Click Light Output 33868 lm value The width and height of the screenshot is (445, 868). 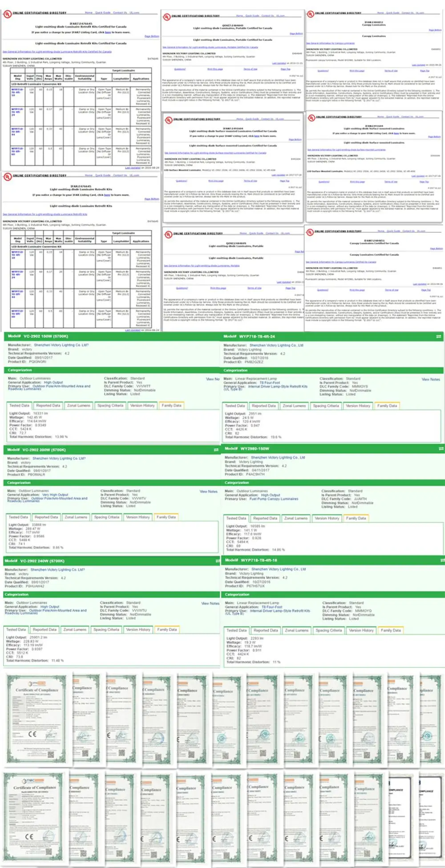[x=39, y=525]
